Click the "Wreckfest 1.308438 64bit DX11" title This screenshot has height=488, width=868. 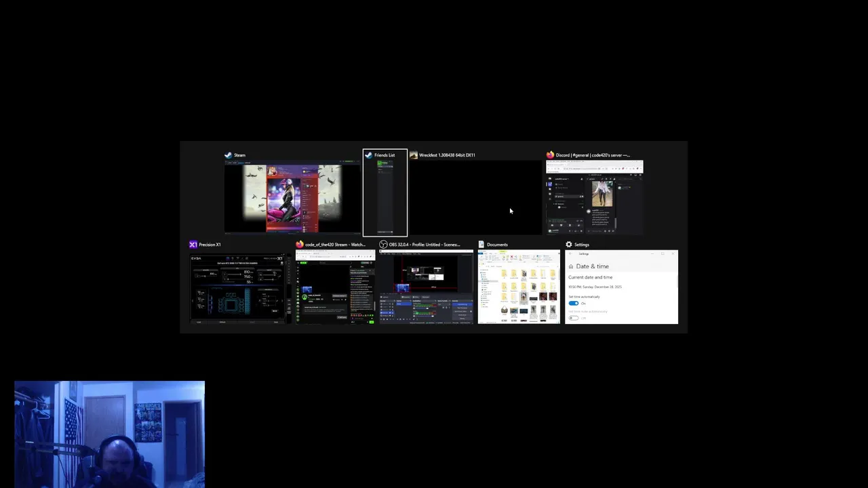pos(447,155)
